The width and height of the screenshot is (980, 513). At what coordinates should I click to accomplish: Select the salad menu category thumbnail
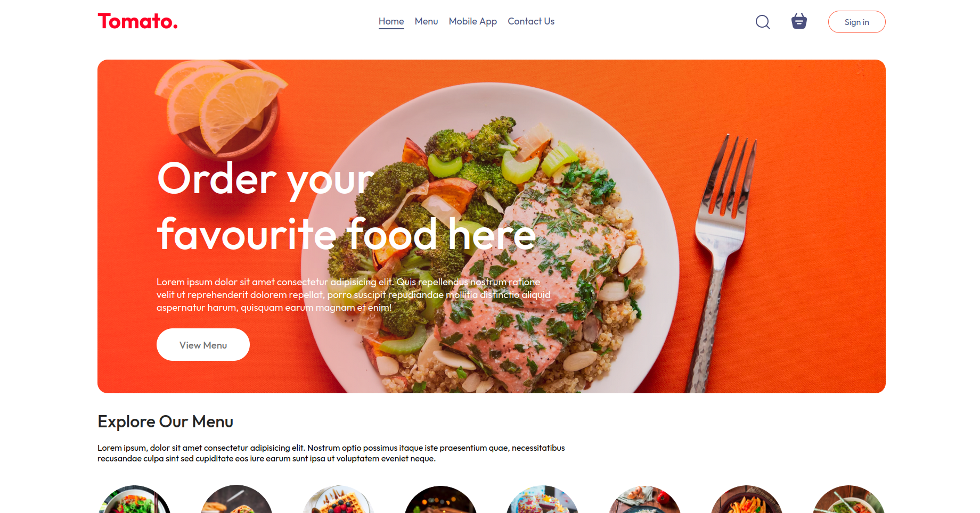134,499
